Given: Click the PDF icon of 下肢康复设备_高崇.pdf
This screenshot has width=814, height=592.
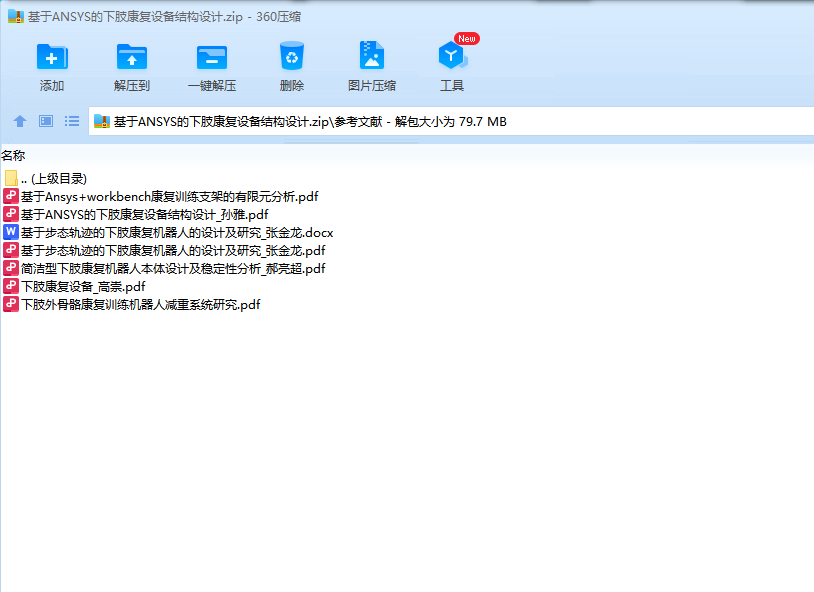Looking at the screenshot, I should pyautogui.click(x=11, y=286).
